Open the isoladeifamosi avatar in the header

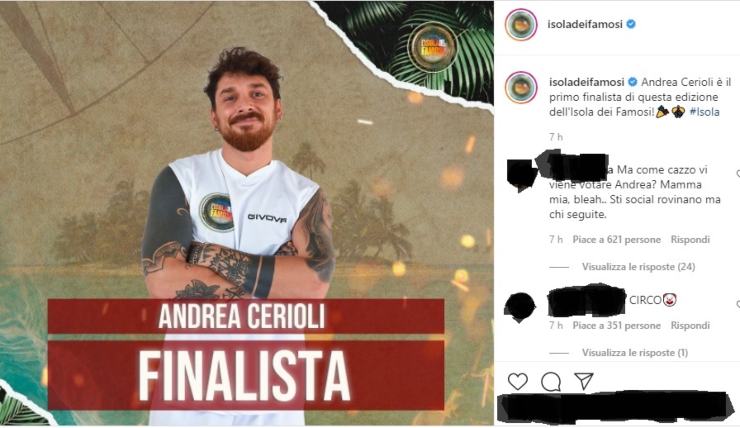click(521, 25)
